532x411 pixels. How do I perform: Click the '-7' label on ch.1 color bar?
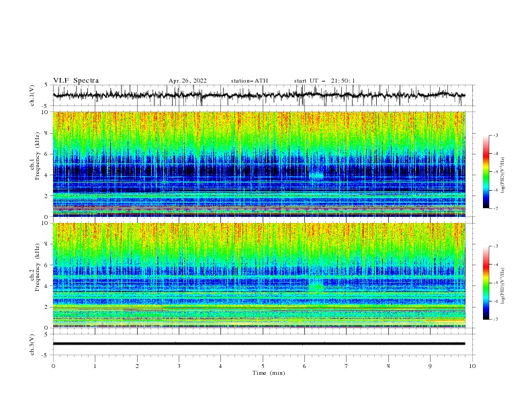coord(495,208)
